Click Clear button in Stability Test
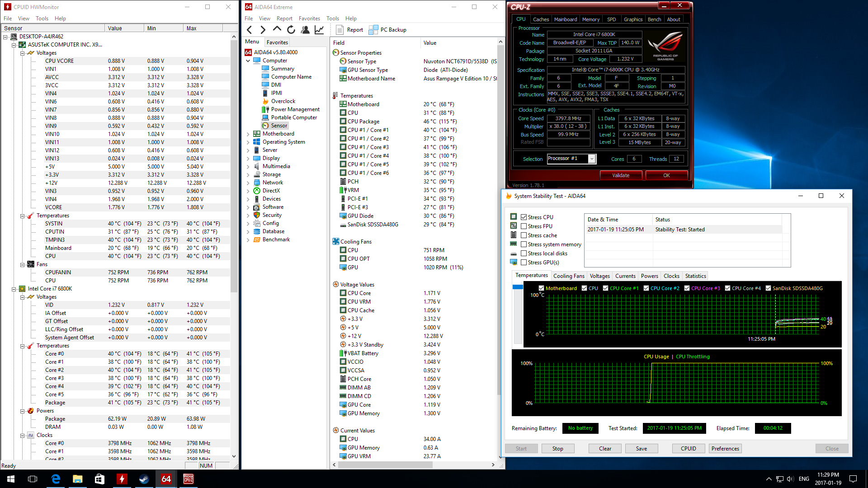 pos(605,449)
